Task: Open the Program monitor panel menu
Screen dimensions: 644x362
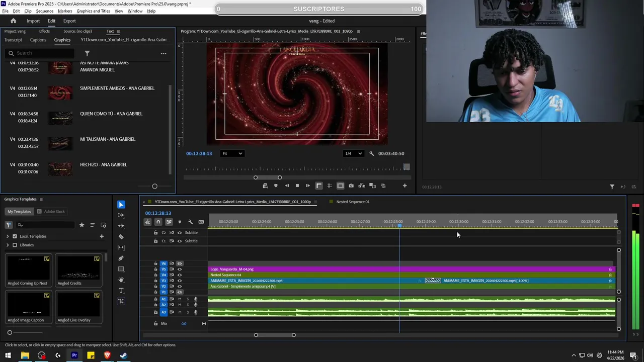Action: tap(358, 31)
